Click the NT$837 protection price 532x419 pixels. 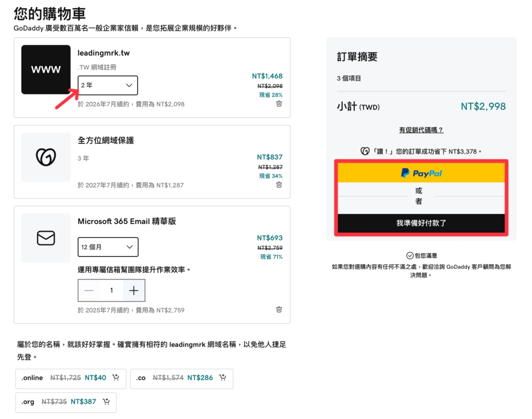click(x=270, y=157)
